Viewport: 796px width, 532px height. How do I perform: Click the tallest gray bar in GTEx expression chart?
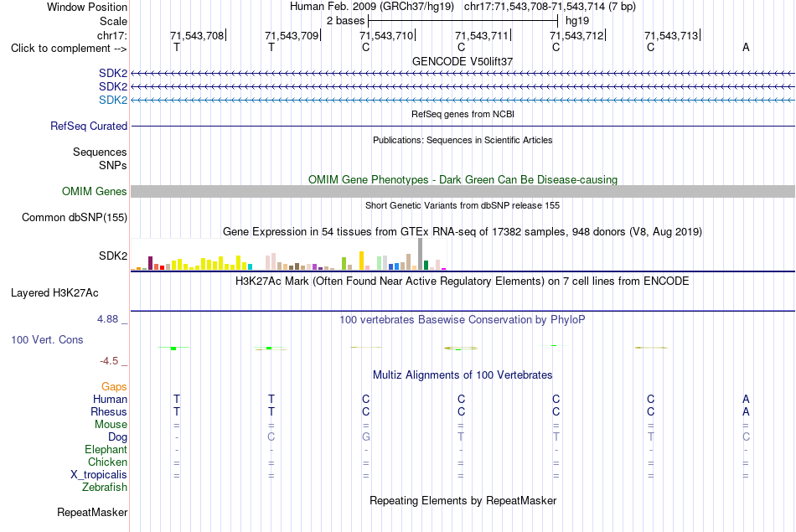(421, 254)
